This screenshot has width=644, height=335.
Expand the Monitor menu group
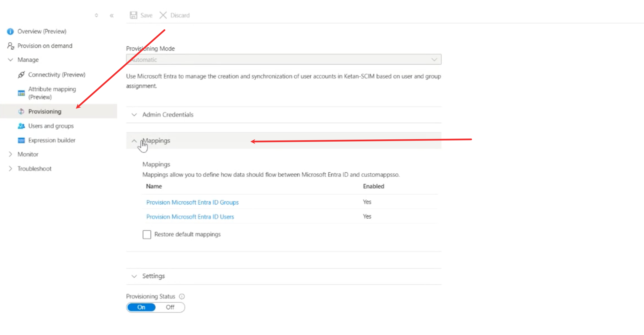pyautogui.click(x=28, y=154)
